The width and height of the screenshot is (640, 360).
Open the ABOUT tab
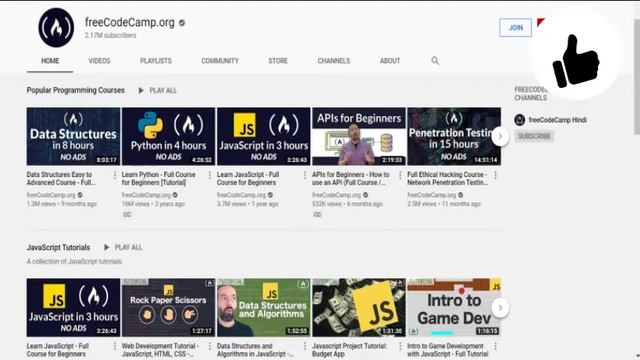[x=390, y=61]
